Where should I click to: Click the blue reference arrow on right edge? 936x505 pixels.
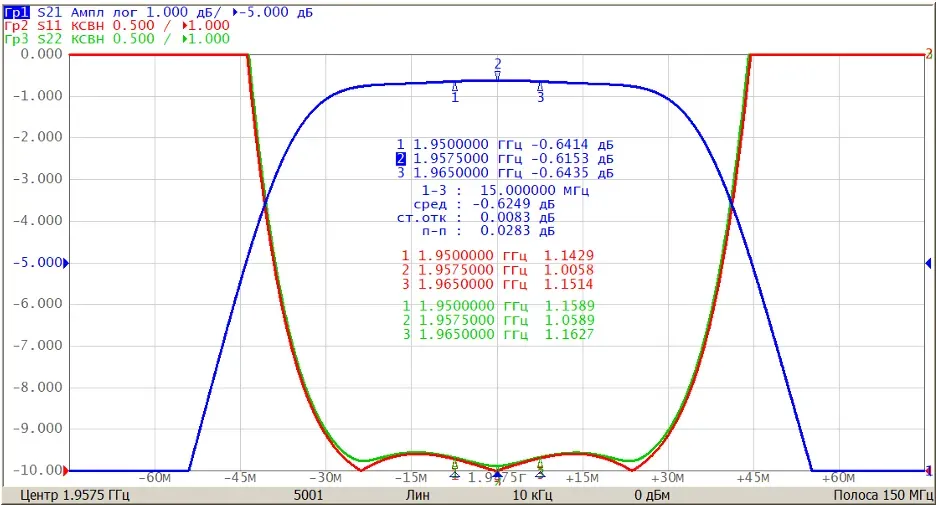pos(928,263)
